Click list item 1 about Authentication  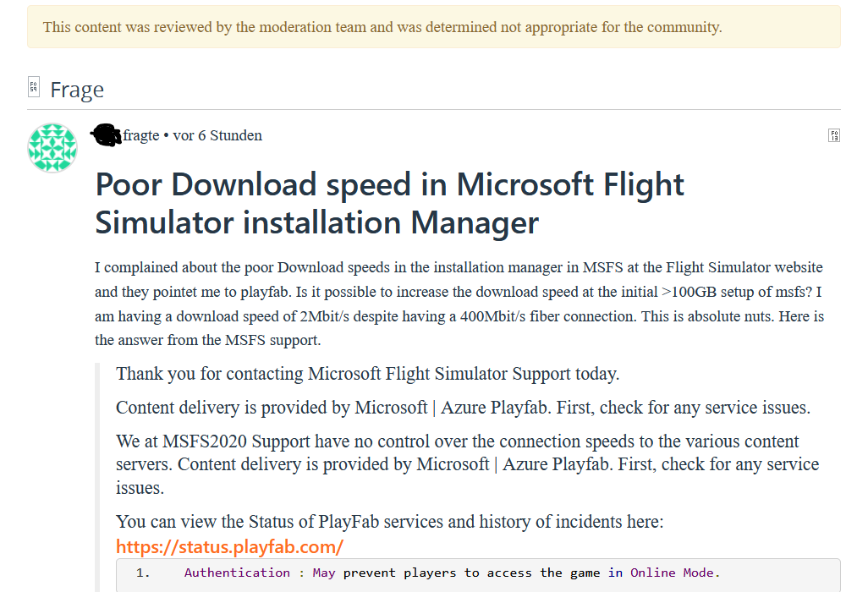[381, 573]
